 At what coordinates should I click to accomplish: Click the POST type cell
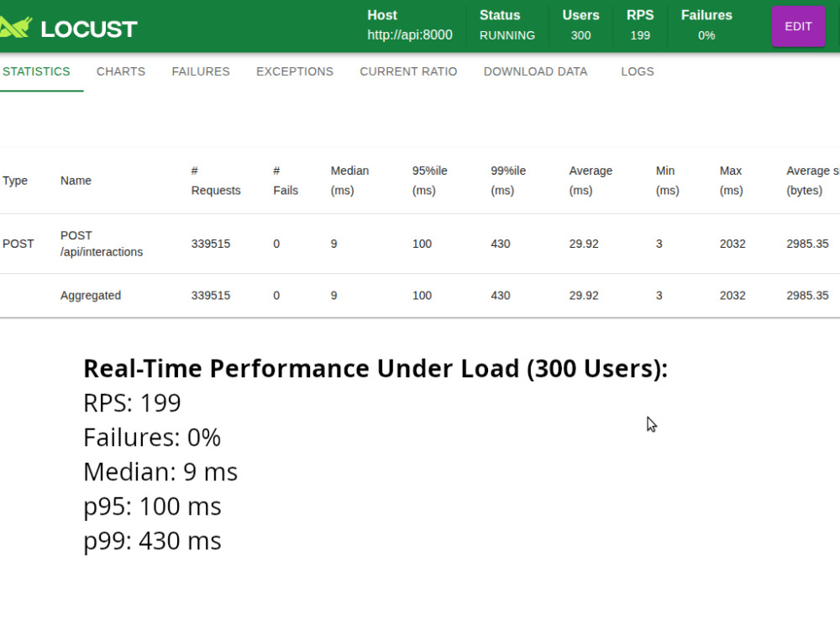(18, 244)
